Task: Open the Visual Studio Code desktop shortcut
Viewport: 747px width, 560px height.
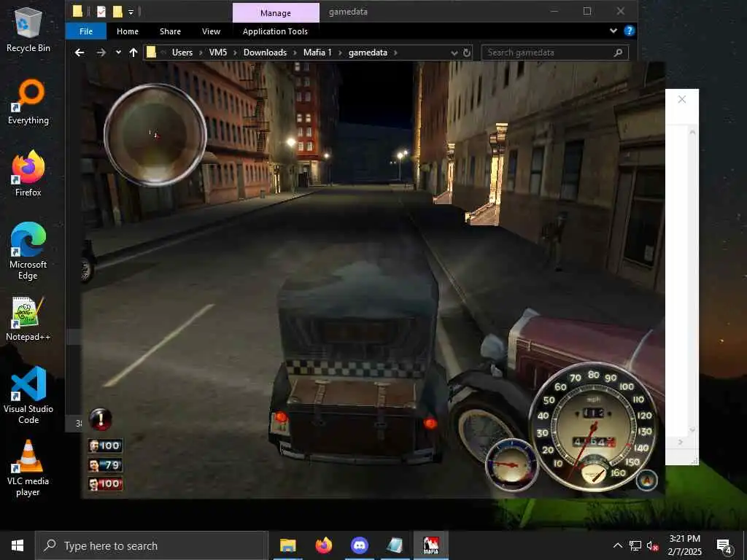Action: [28, 395]
